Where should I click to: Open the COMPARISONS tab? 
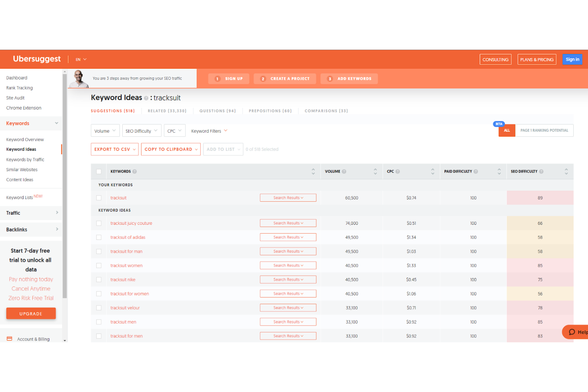(326, 111)
